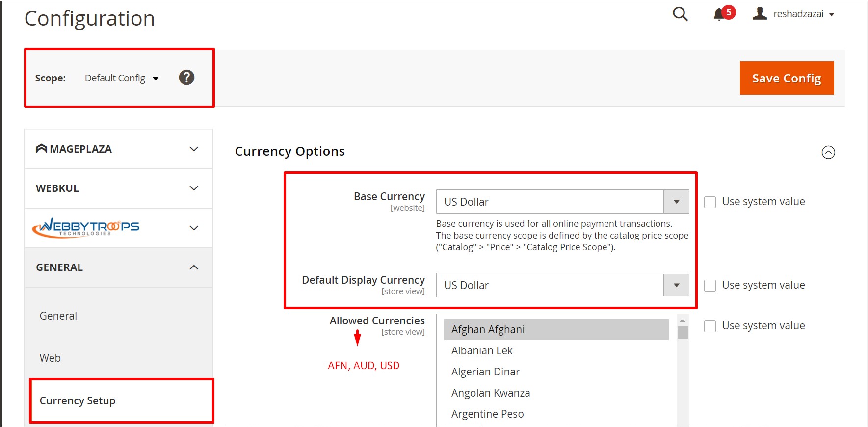The width and height of the screenshot is (868, 427).
Task: Select Algerian Dinar in Allowed Currencies
Action: coord(485,372)
